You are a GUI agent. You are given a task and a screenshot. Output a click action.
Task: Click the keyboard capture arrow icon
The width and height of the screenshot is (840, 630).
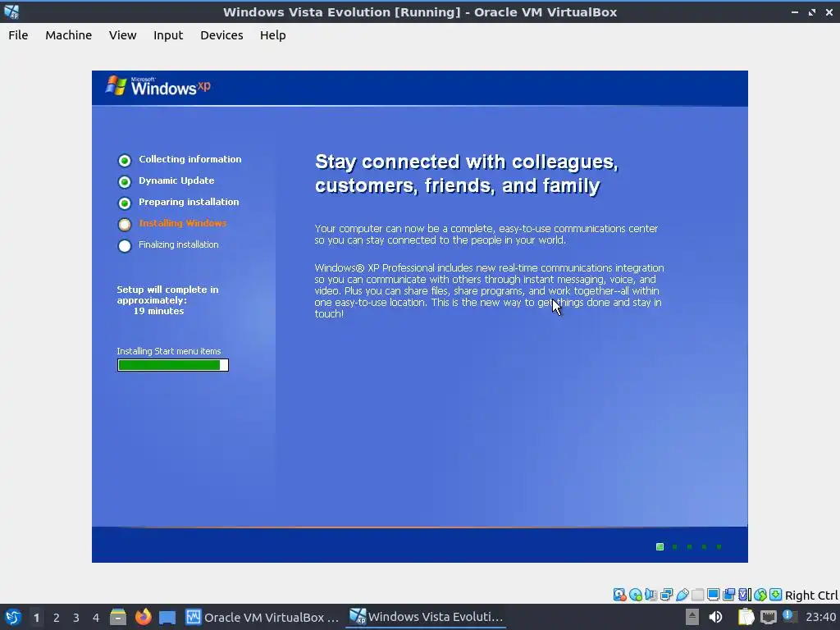[775, 595]
